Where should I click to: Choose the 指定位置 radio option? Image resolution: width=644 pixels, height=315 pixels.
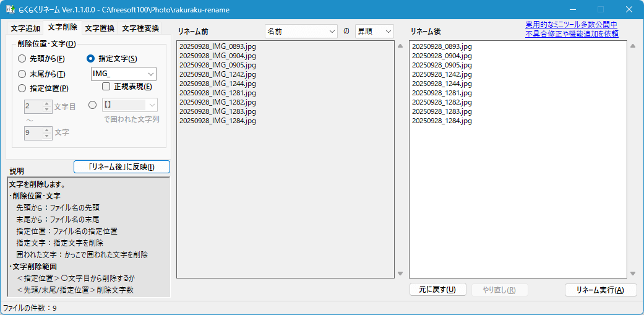coord(22,88)
